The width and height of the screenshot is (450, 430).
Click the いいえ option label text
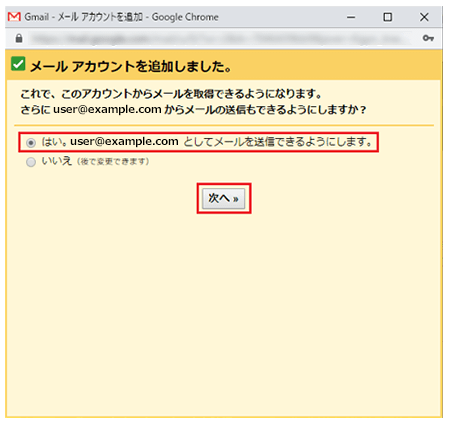(57, 161)
